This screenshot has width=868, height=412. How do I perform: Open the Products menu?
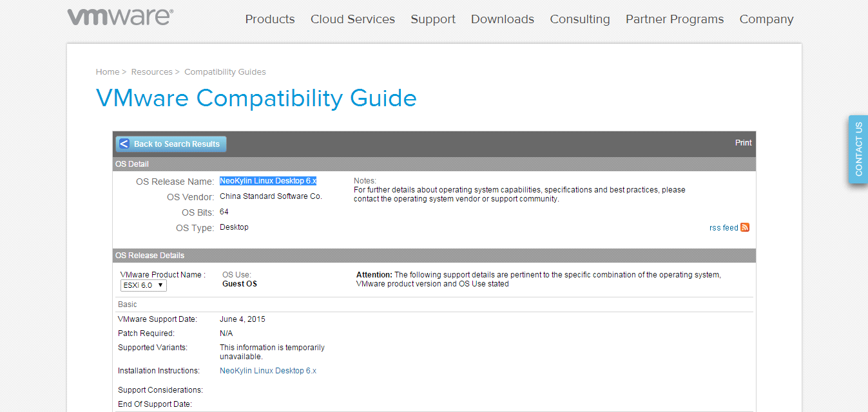click(270, 19)
